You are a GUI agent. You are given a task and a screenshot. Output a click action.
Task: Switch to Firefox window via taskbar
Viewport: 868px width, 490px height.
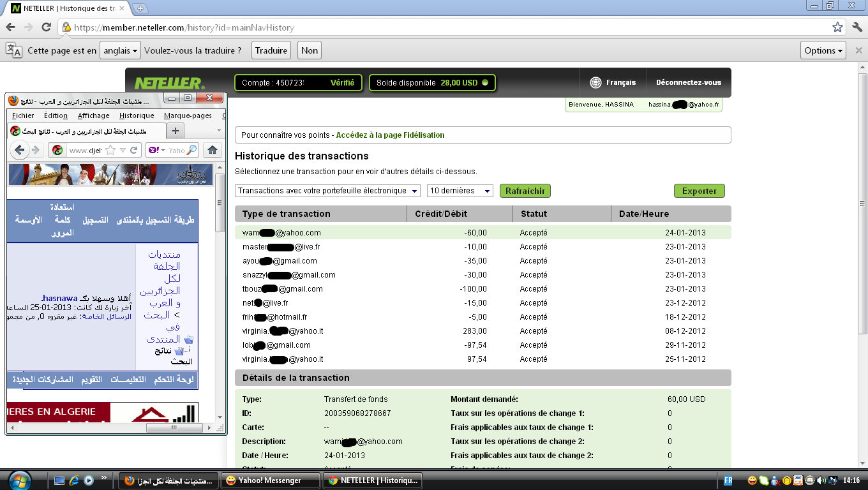tap(169, 480)
